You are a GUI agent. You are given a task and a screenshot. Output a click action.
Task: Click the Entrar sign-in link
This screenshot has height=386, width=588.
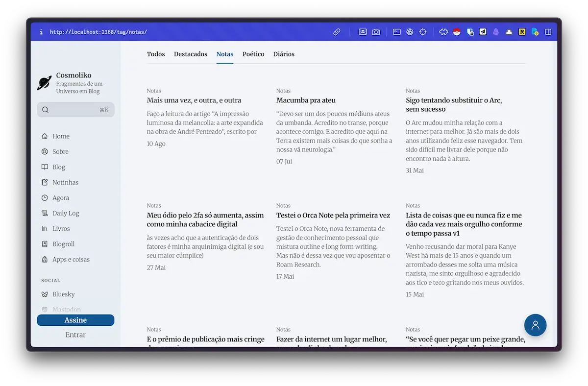[x=75, y=335]
